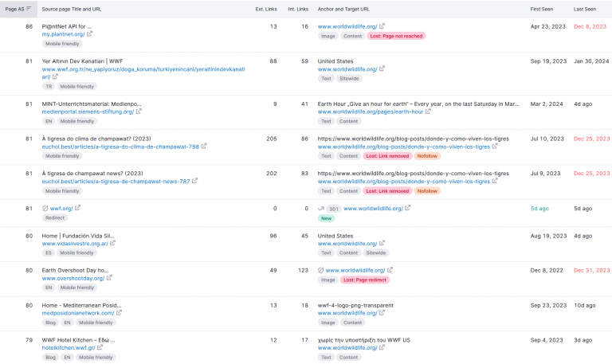Click the Blog tag in Mediterranean Posidonia row

click(x=50, y=323)
